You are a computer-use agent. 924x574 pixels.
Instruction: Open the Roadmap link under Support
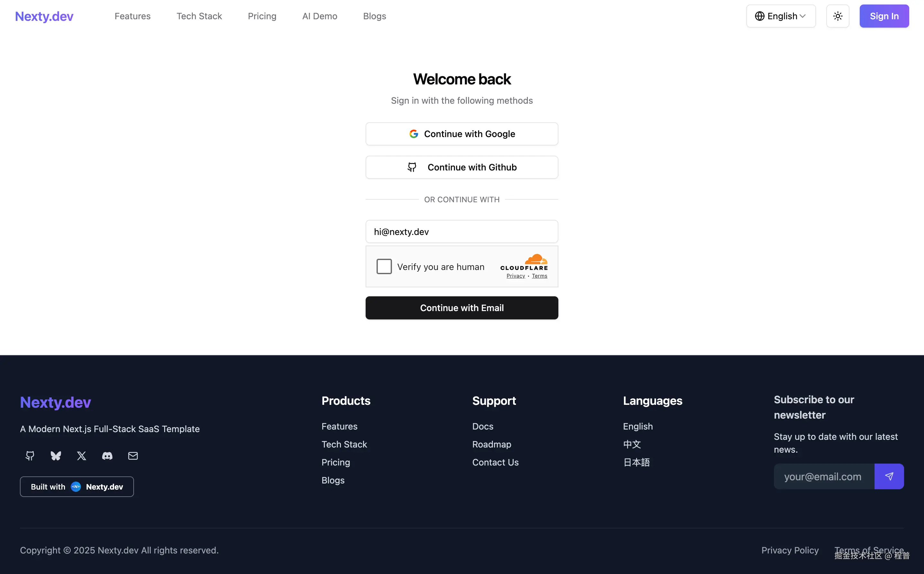(x=492, y=444)
